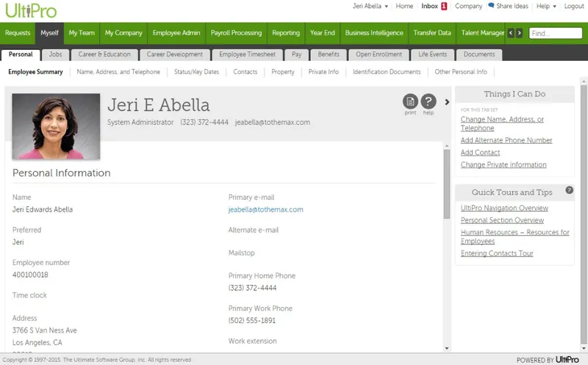
Task: Click the Company link in top bar
Action: [x=468, y=6]
